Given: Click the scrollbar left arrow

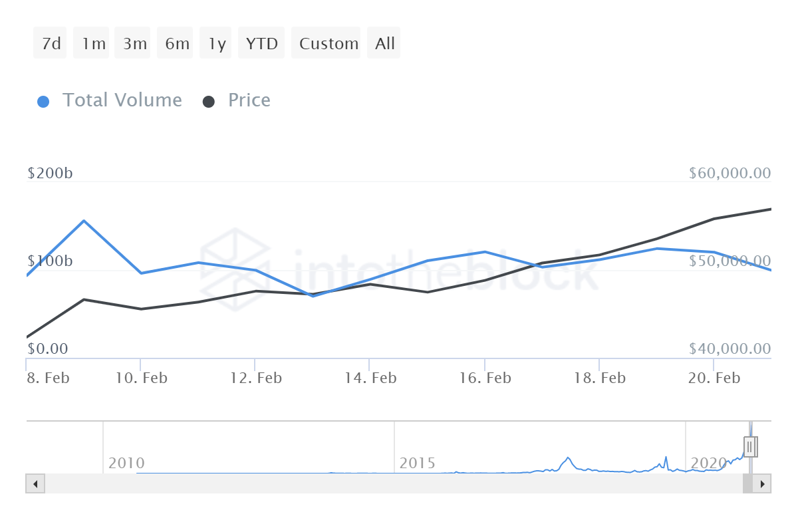Looking at the screenshot, I should [x=35, y=483].
